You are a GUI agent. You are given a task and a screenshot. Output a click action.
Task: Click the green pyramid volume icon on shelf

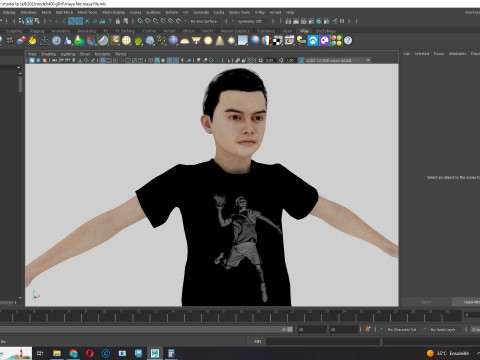(79, 41)
